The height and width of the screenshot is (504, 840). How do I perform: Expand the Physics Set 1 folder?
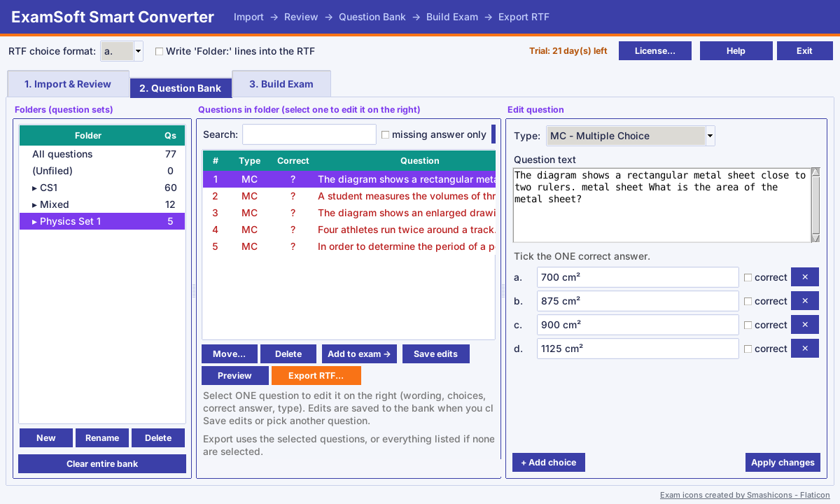[35, 221]
